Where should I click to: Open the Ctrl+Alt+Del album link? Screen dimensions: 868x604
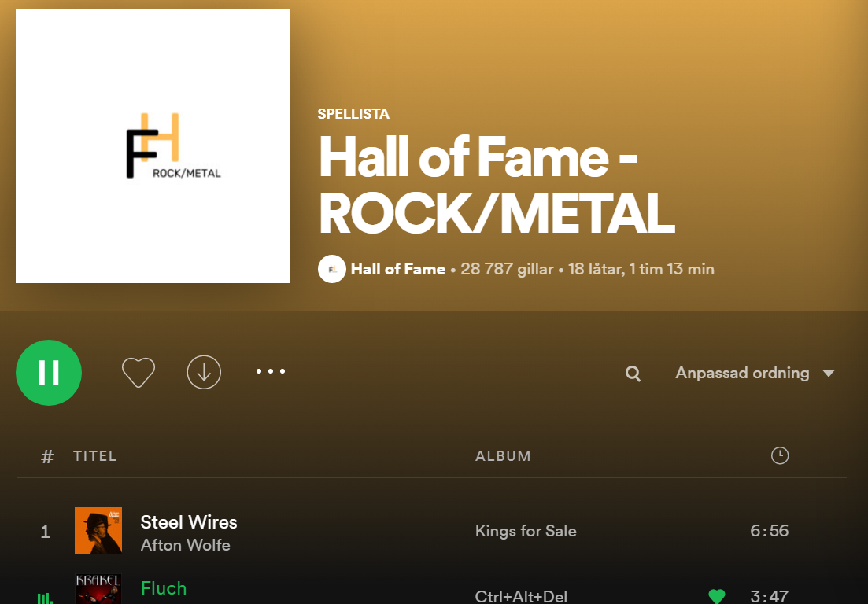[x=521, y=596]
